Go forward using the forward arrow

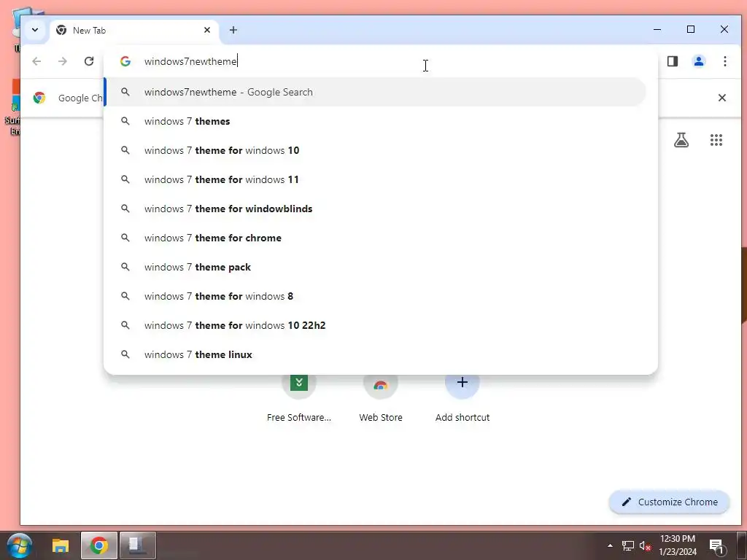(x=63, y=61)
